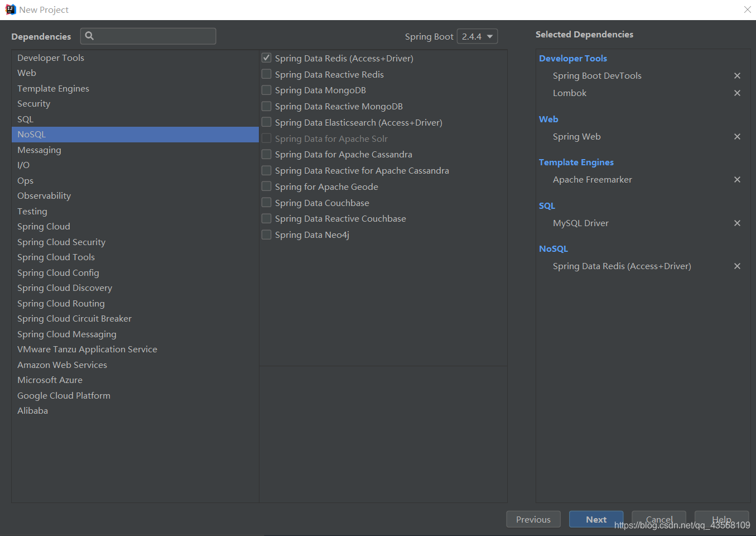Click the IntelliJ icon in title bar

(x=10, y=9)
